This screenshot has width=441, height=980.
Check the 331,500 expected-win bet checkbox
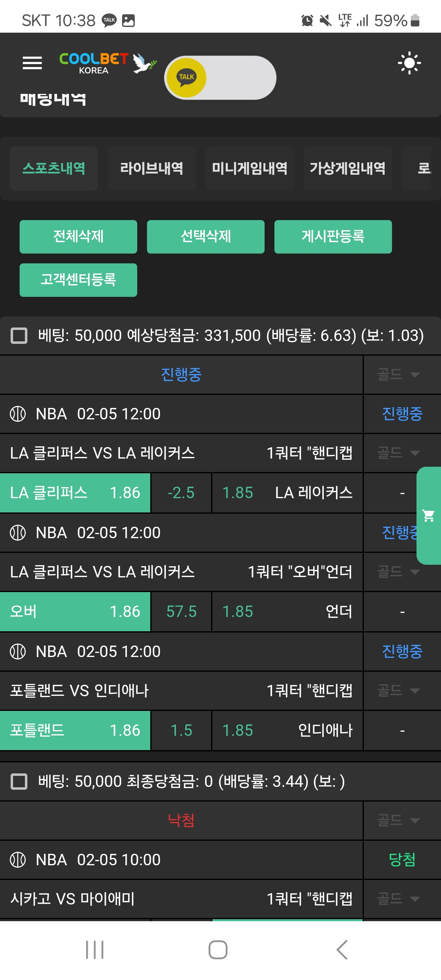(x=19, y=336)
